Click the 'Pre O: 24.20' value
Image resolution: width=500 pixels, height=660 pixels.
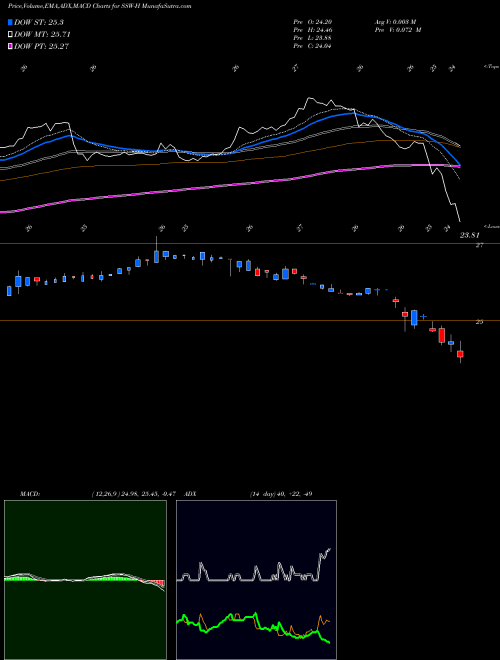tap(312, 21)
